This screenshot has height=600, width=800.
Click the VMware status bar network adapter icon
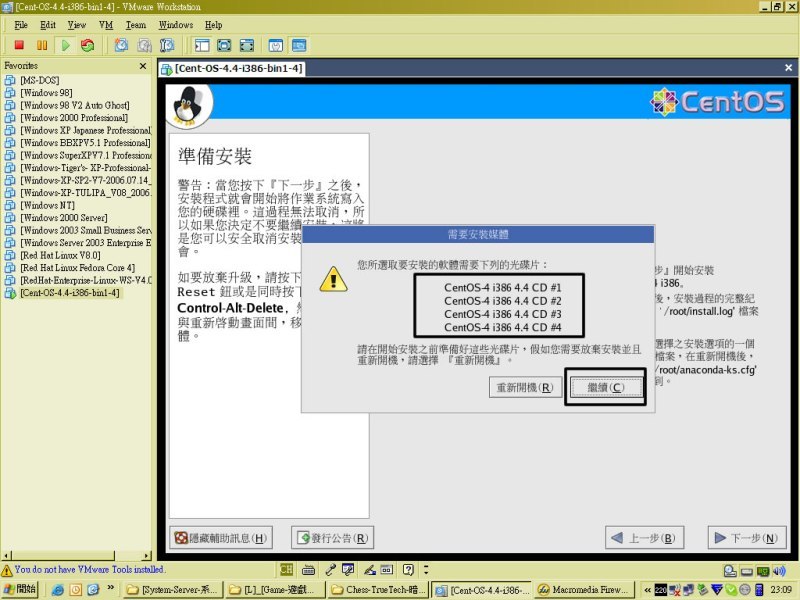[763, 571]
